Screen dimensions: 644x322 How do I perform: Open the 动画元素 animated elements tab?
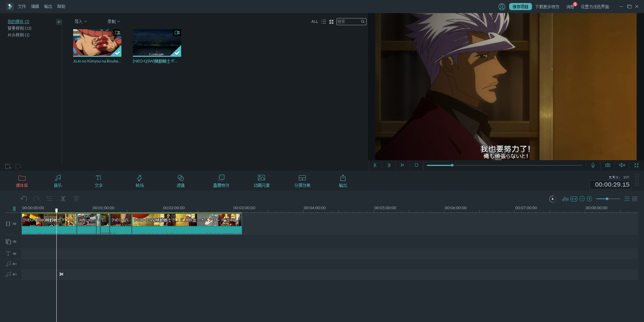pos(262,181)
